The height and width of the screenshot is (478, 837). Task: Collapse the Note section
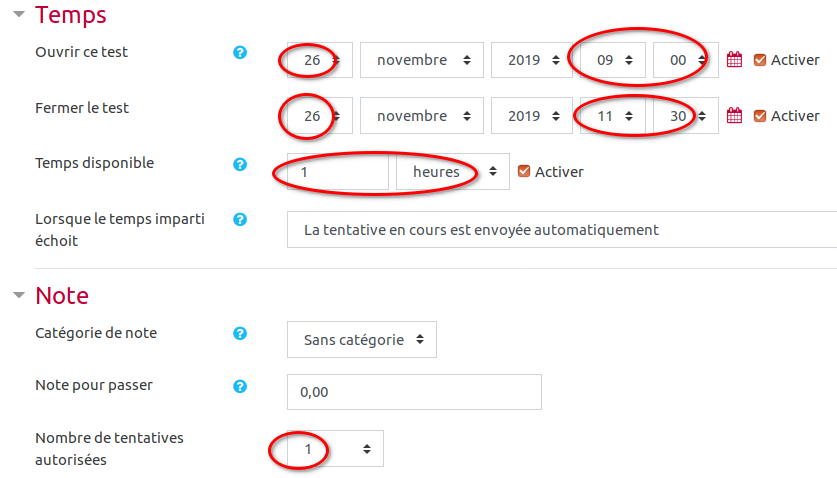(19, 296)
